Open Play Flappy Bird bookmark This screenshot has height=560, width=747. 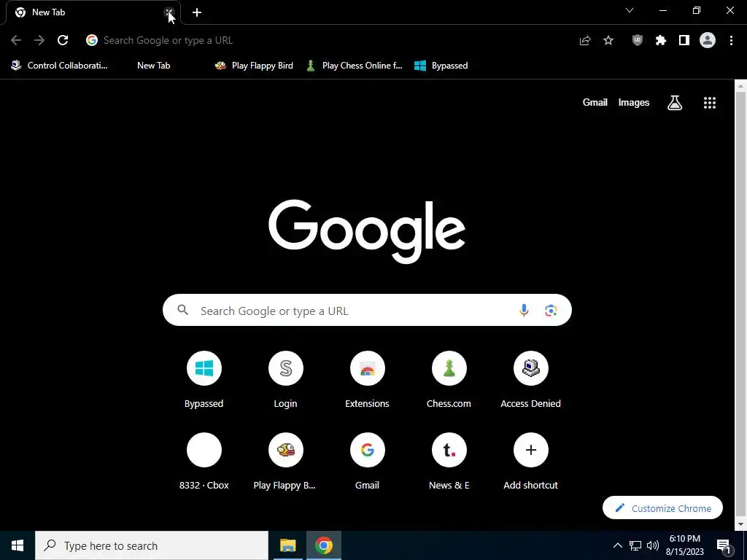coord(254,66)
